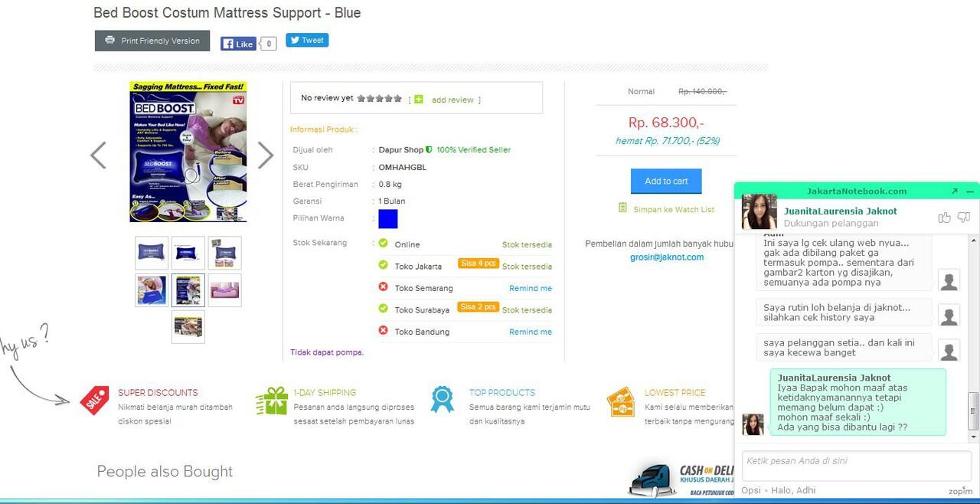The height and width of the screenshot is (504, 980).
Task: Select the pink mattress thumbnail
Action: tap(225, 290)
